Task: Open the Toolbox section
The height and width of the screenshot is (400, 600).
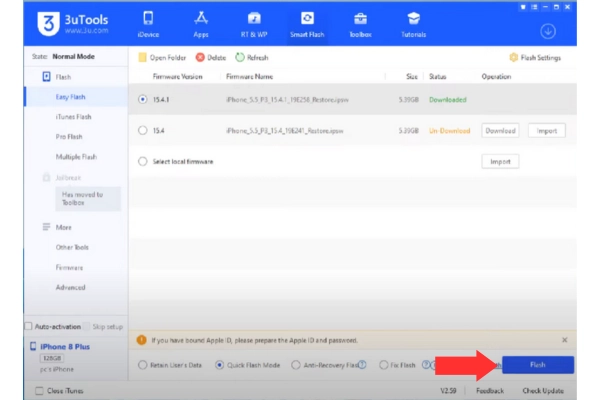Action: [360, 23]
